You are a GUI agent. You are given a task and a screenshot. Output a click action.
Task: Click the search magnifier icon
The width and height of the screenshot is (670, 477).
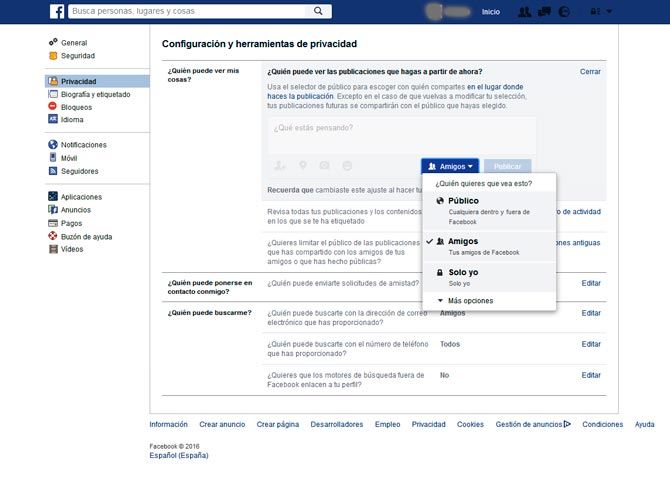(318, 11)
